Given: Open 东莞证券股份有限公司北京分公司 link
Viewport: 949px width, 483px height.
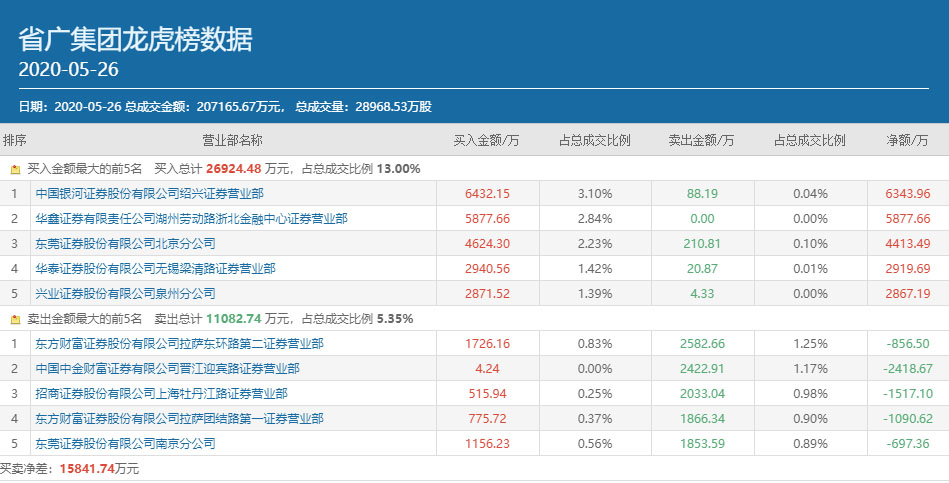Looking at the screenshot, I should pyautogui.click(x=125, y=244).
